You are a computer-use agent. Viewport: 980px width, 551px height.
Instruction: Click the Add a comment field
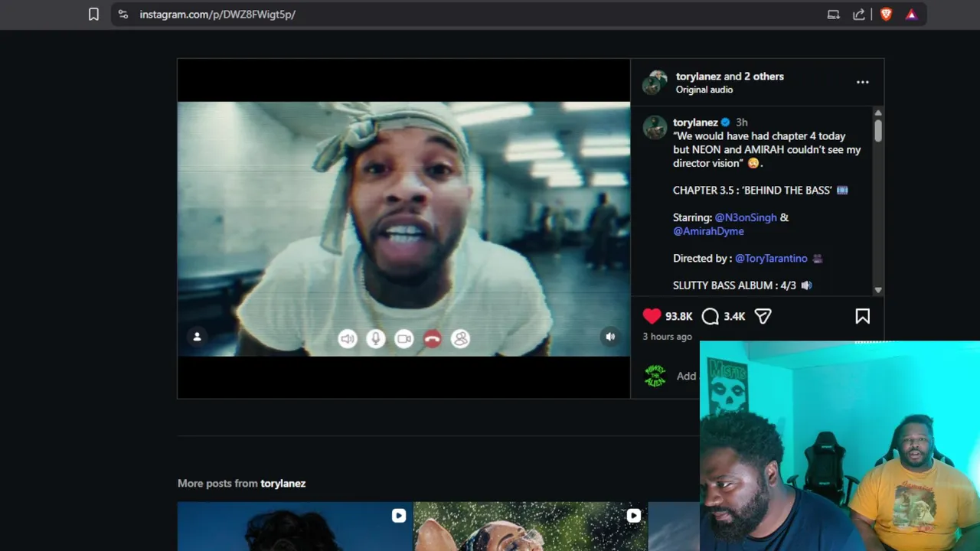[687, 376]
